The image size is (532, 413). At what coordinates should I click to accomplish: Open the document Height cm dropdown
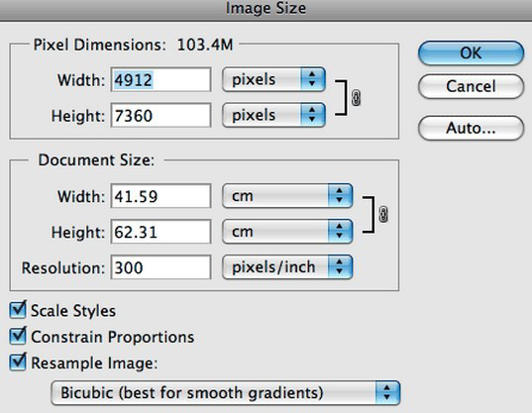click(x=287, y=232)
